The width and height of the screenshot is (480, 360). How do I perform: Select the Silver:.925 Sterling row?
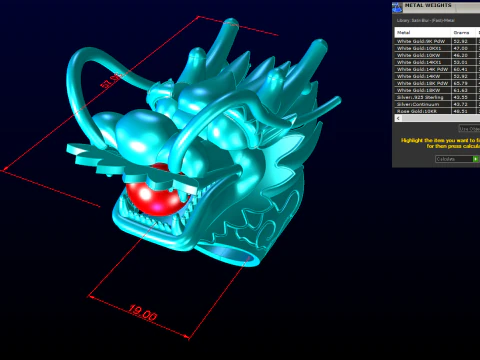pyautogui.click(x=437, y=97)
